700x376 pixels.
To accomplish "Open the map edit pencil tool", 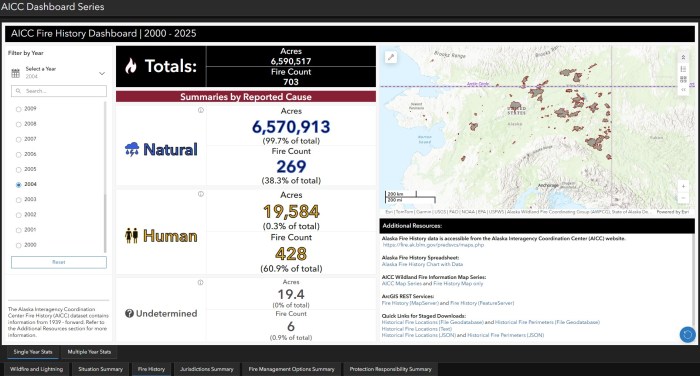I will [391, 57].
